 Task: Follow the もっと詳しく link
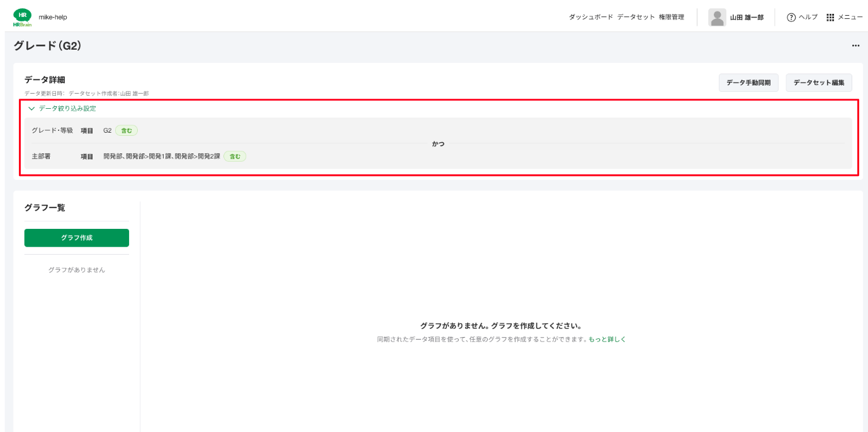607,340
